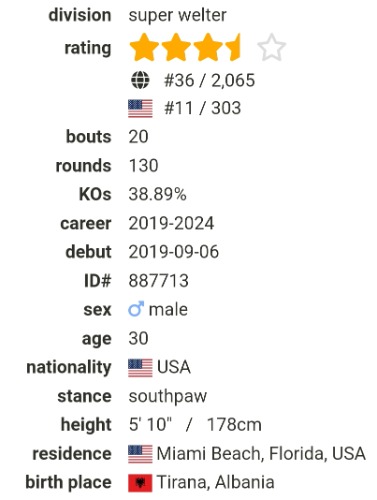
Task: Open the Tirana, Albania birth place link
Action: (215, 483)
